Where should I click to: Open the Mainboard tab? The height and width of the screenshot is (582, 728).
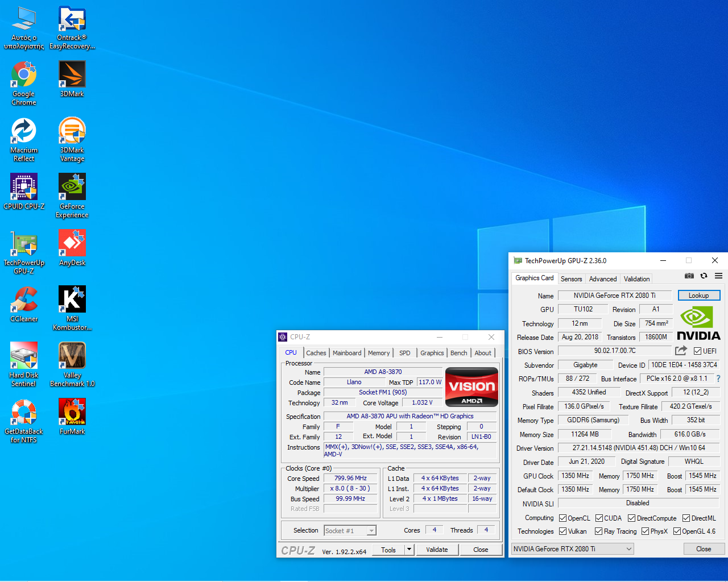pyautogui.click(x=347, y=353)
